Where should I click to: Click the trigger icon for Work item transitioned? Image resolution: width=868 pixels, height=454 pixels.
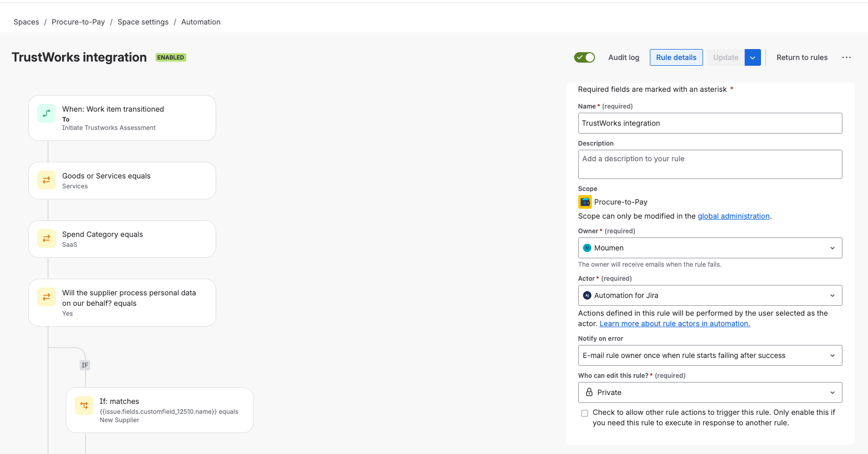(46, 113)
